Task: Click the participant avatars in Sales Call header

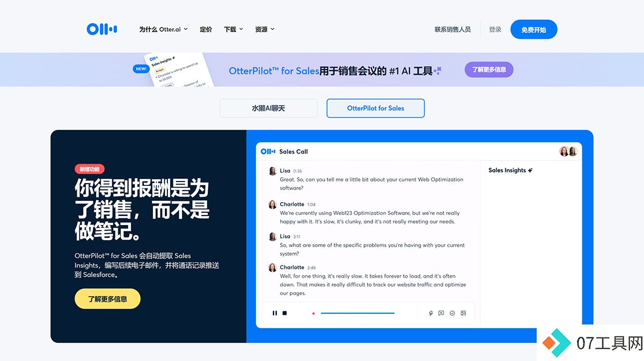Action: (568, 151)
